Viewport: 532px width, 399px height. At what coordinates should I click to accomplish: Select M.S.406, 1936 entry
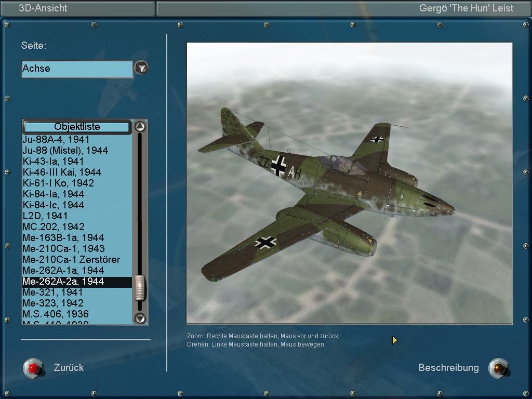[77, 314]
